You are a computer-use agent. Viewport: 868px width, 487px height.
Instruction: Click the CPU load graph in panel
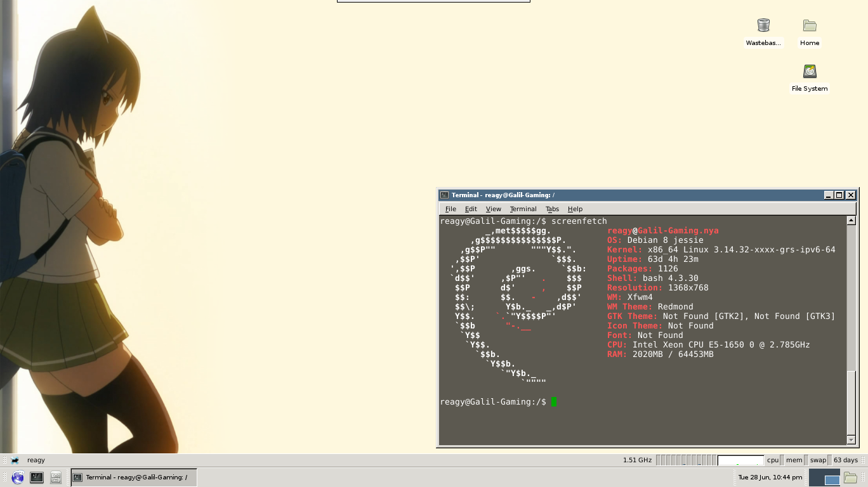(740, 460)
